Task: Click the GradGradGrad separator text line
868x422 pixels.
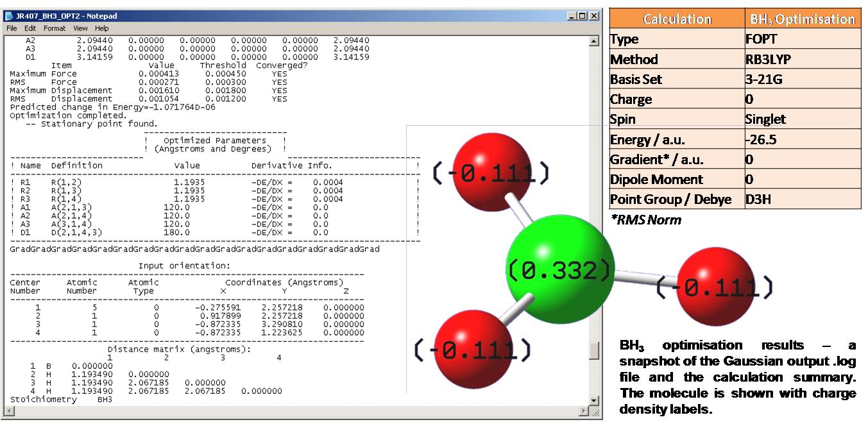Action: pos(194,249)
